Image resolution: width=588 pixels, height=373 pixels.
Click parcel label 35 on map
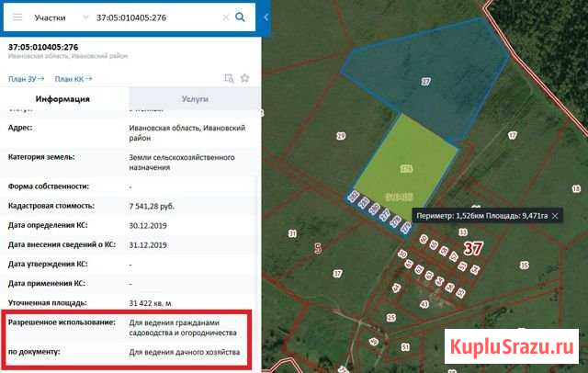click(524, 266)
